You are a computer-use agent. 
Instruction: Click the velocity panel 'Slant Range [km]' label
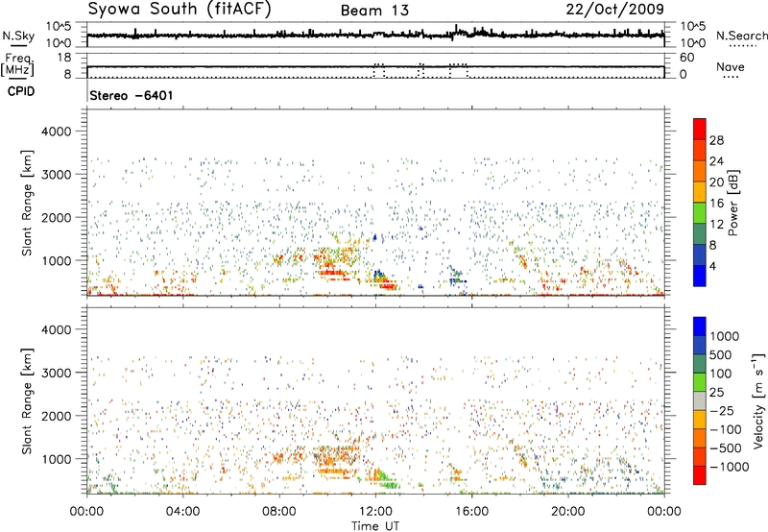coord(27,400)
